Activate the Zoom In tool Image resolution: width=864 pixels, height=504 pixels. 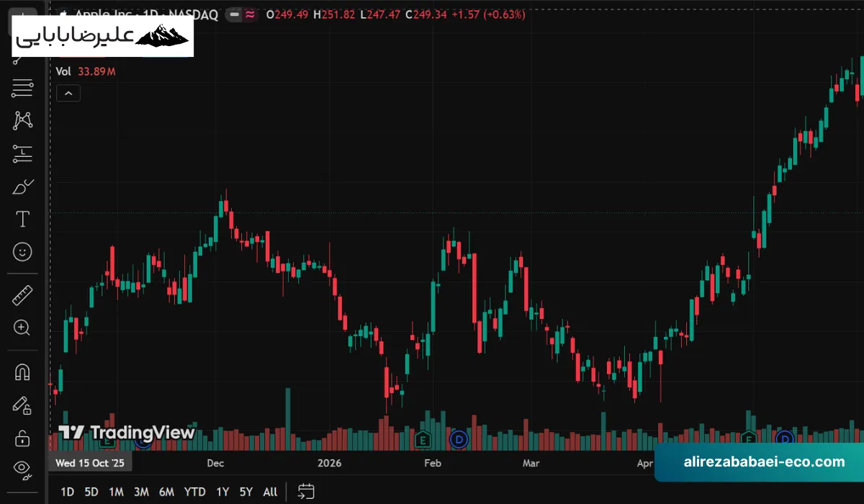tap(22, 328)
